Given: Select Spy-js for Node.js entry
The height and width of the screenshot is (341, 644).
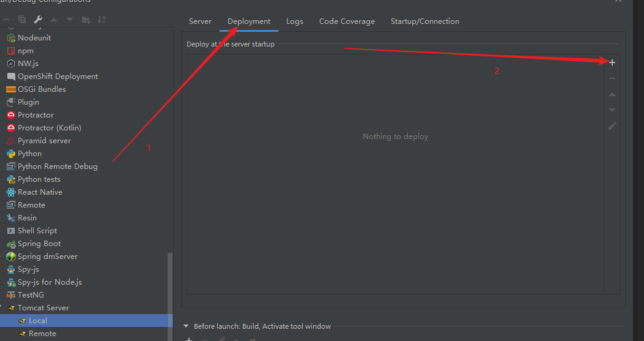Looking at the screenshot, I should pyautogui.click(x=50, y=282).
